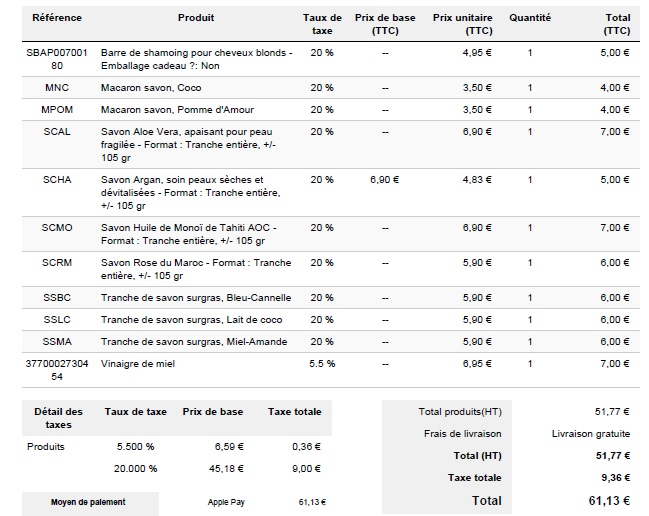649x516 pixels.
Task: Click the Livraison gratuite shipping value
Action: tap(590, 433)
